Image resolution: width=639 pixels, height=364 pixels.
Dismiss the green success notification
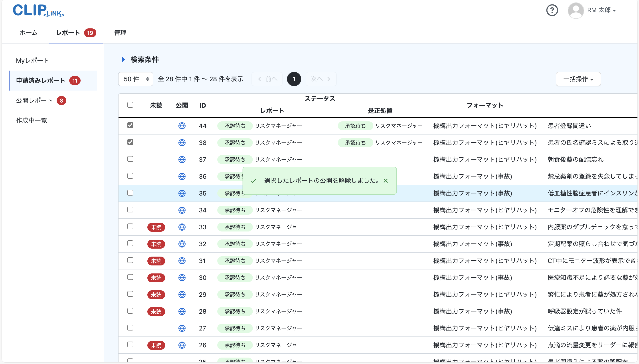pos(386,180)
